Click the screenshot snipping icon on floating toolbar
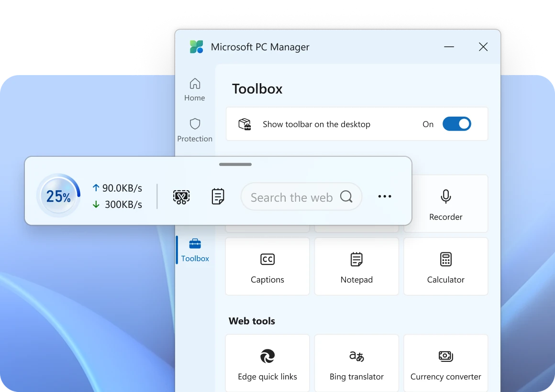The image size is (555, 392). (182, 196)
